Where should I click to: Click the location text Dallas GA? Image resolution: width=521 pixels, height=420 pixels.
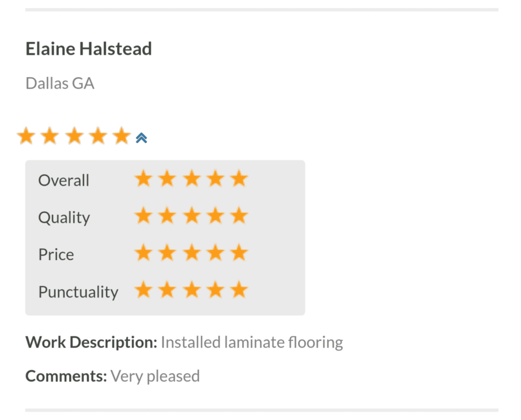pyautogui.click(x=60, y=83)
